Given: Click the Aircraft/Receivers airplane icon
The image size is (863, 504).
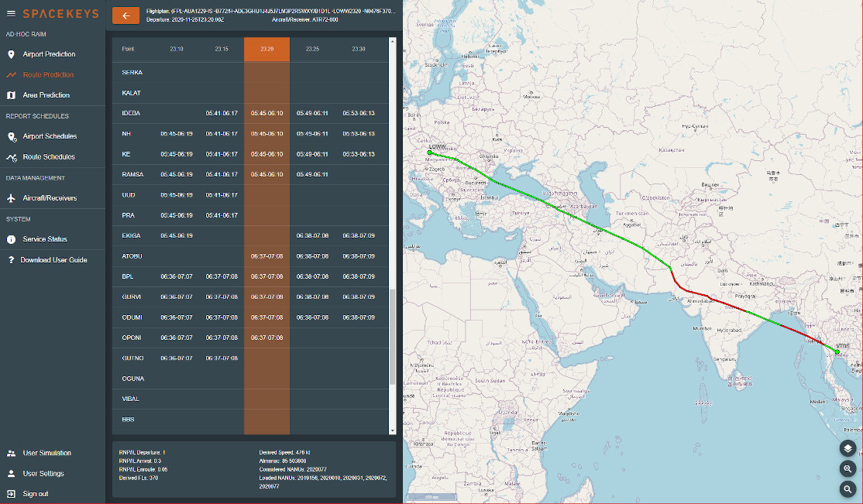Looking at the screenshot, I should (x=11, y=198).
